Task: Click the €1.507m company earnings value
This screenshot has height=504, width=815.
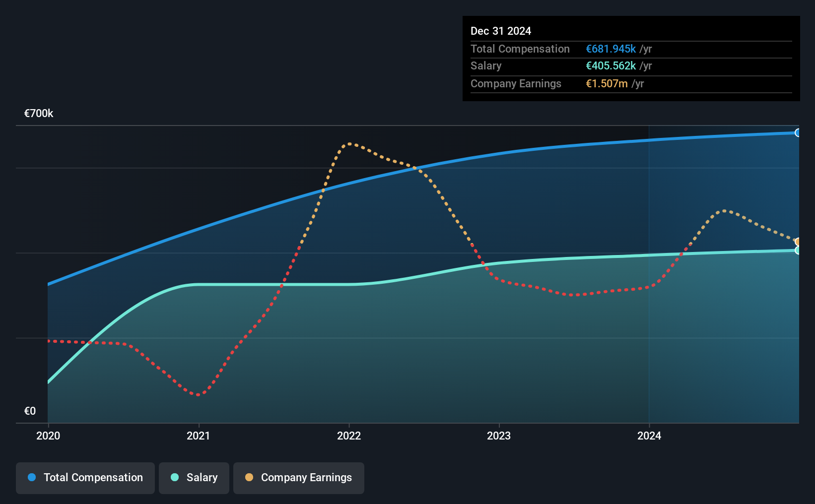Action: pyautogui.click(x=607, y=84)
